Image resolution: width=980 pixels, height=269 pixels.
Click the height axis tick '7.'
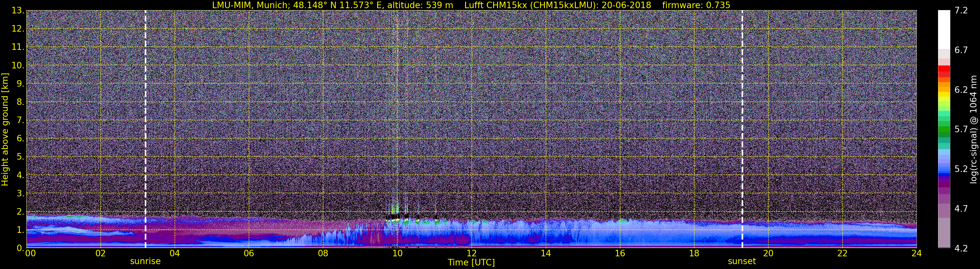pyautogui.click(x=20, y=120)
